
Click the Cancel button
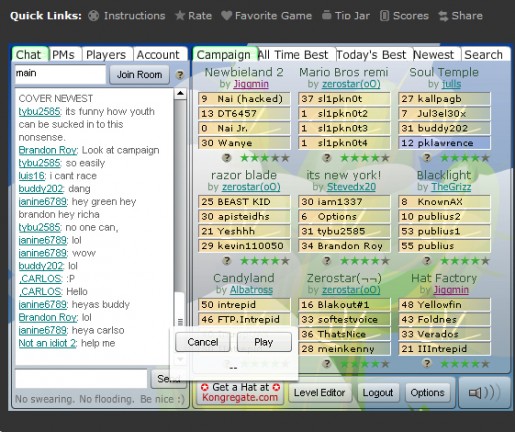pos(203,342)
